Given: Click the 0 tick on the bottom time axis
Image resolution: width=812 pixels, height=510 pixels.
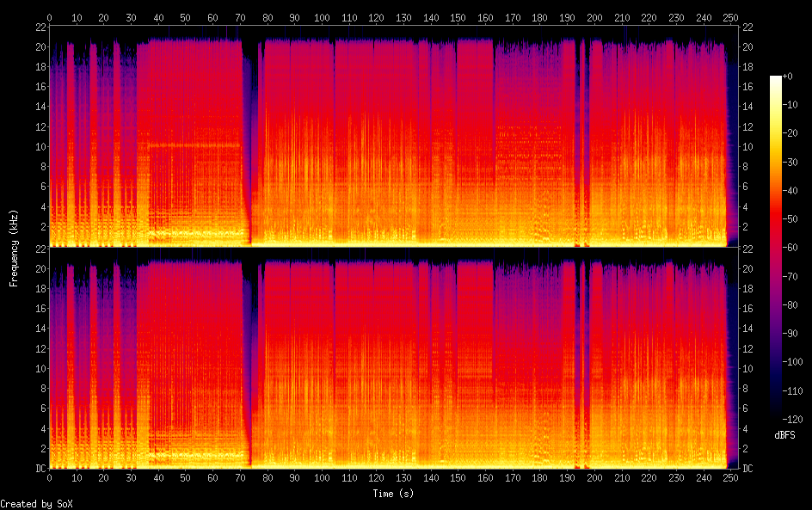Looking at the screenshot, I should (x=49, y=477).
